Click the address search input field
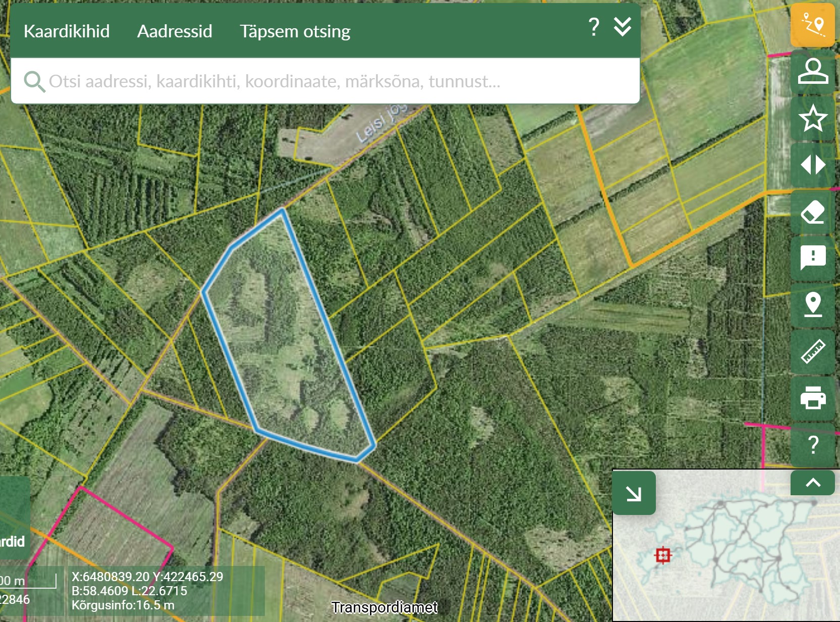The width and height of the screenshot is (840, 622). pyautogui.click(x=323, y=81)
